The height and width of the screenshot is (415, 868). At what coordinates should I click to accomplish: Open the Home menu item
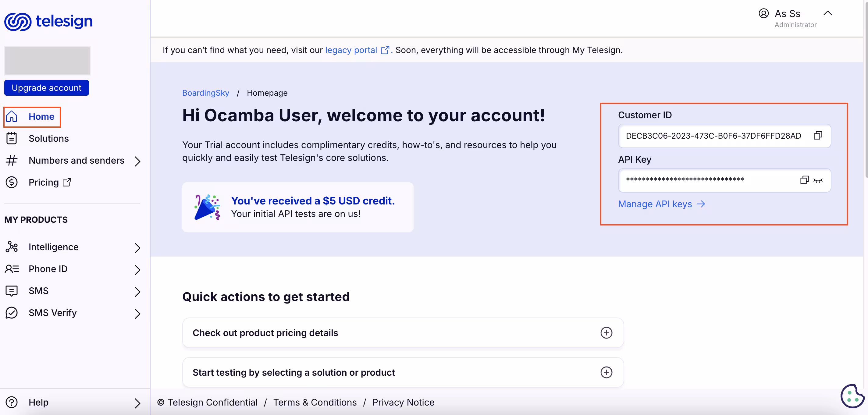(x=41, y=117)
